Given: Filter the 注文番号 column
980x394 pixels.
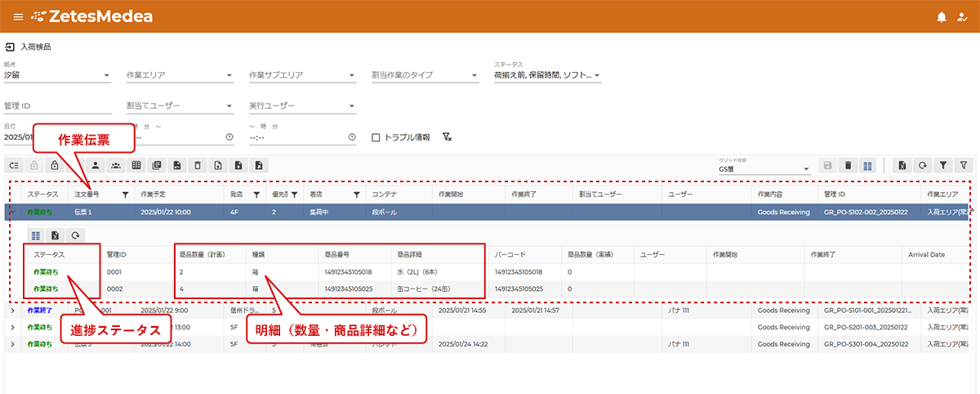Looking at the screenshot, I should [x=125, y=195].
